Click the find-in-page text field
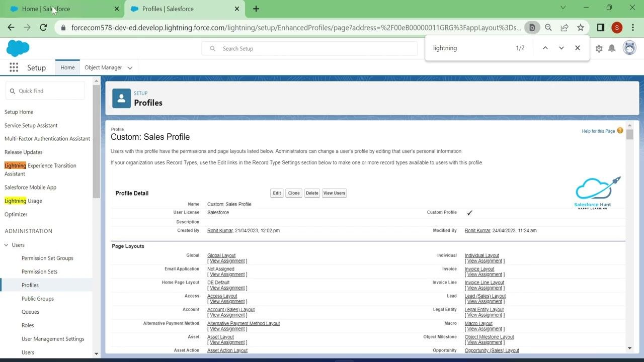 (470, 48)
